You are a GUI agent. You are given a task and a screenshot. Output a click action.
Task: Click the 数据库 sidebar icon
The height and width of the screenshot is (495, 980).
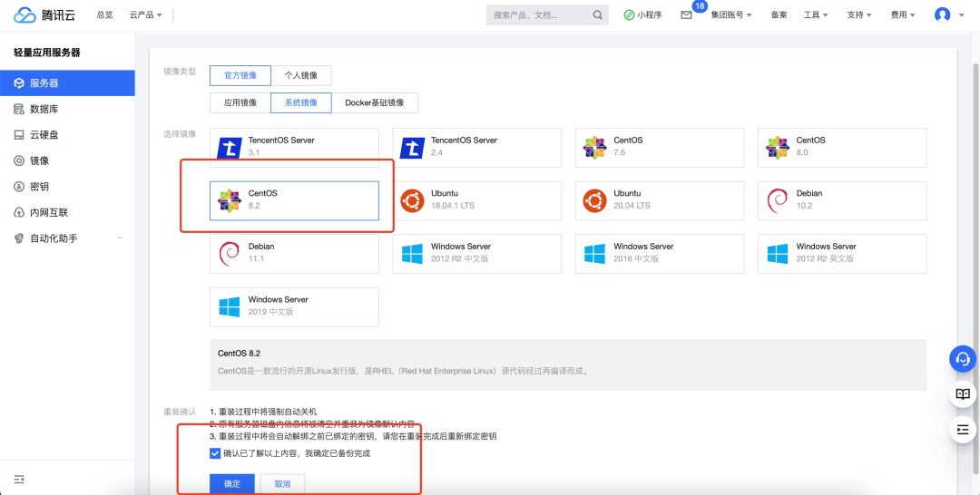(x=19, y=109)
